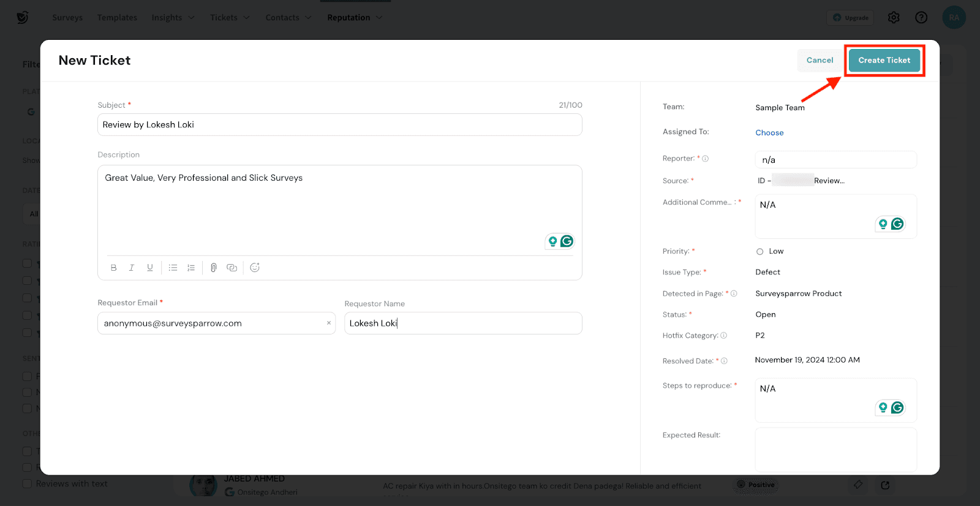Click the Subject field containing Review by Lokesh Loki
980x506 pixels.
pos(339,125)
